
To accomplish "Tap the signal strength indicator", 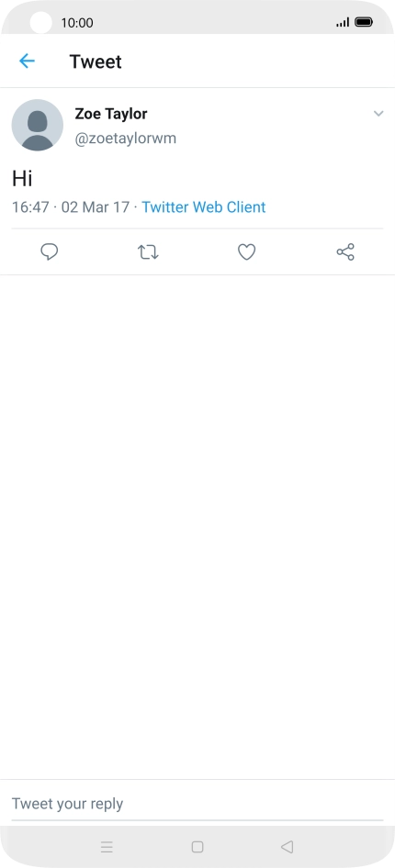I will pos(343,23).
